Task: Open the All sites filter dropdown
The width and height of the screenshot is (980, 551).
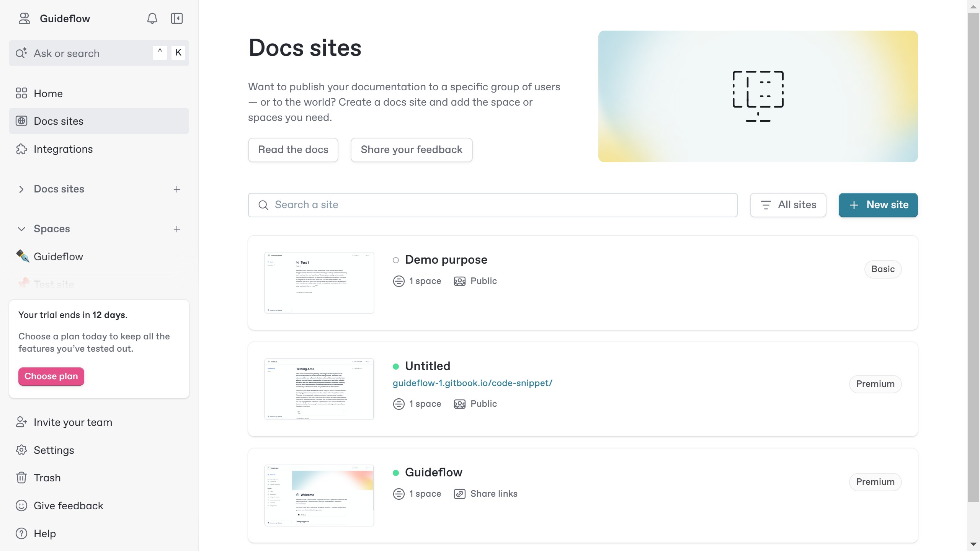Action: click(788, 205)
